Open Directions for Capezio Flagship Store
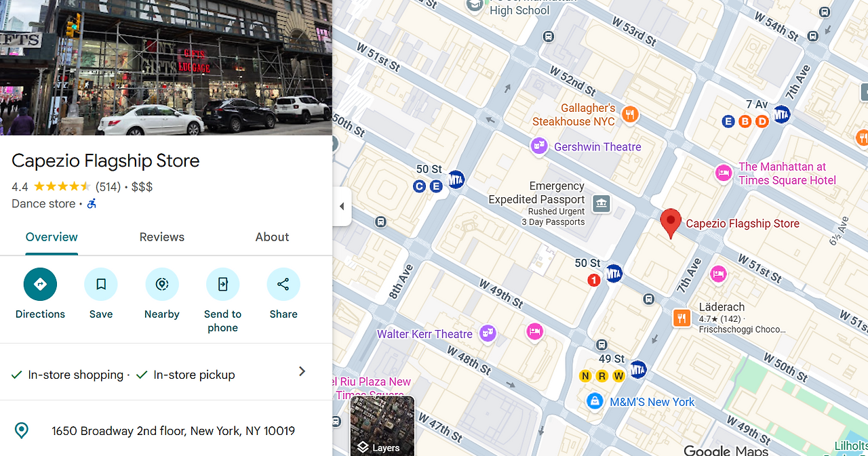The image size is (868, 456). 40,285
